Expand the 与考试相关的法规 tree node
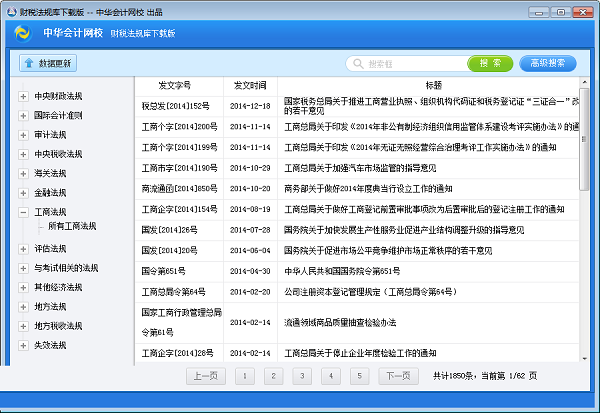 tap(23, 268)
